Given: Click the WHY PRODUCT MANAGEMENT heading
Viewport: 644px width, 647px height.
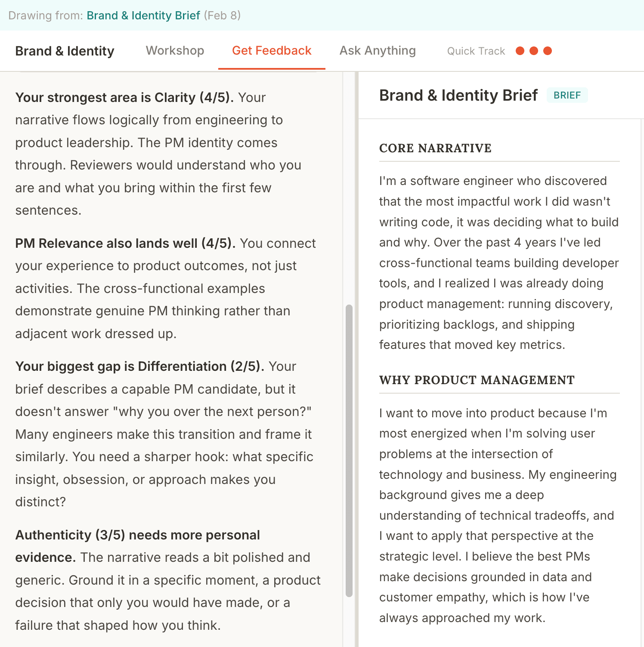Looking at the screenshot, I should (477, 380).
